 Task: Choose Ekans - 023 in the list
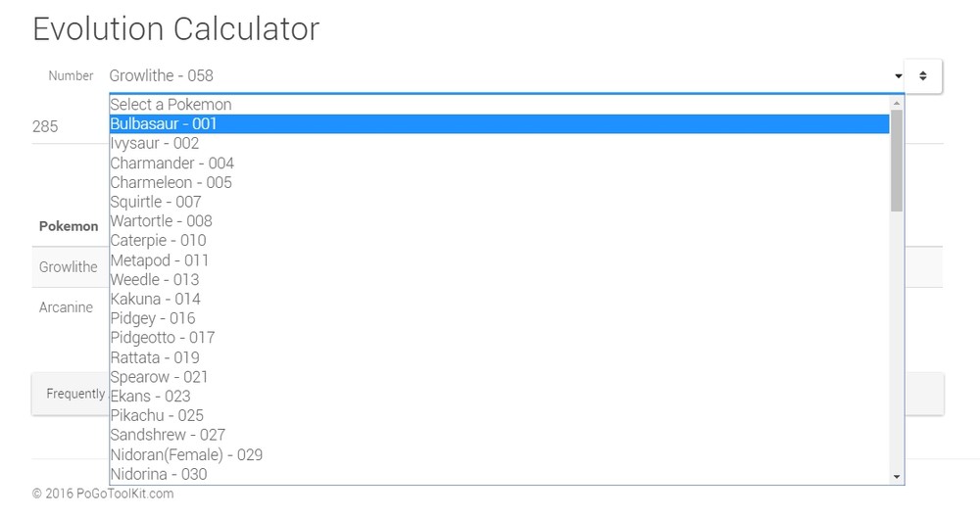click(x=150, y=397)
